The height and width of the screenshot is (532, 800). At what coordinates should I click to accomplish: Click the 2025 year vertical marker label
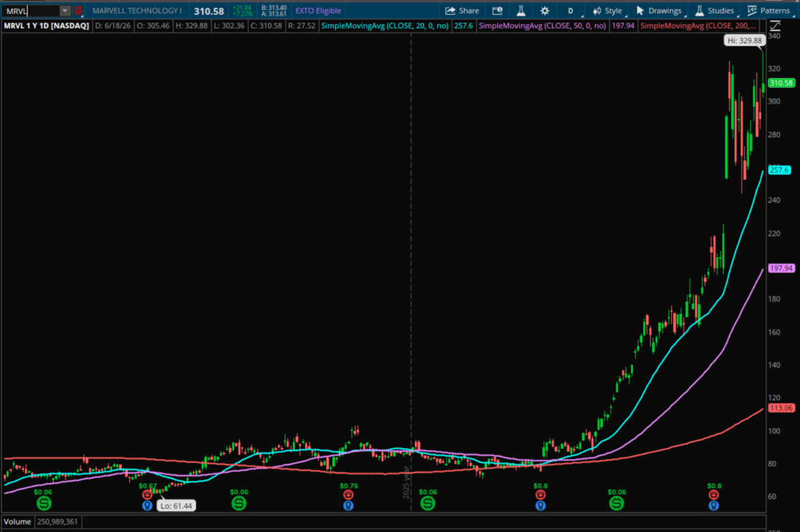pos(406,482)
